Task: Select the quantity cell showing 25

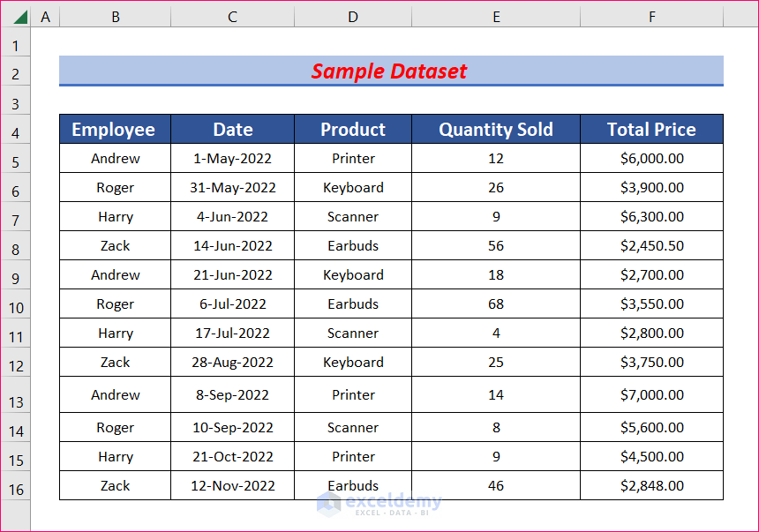Action: (x=496, y=362)
